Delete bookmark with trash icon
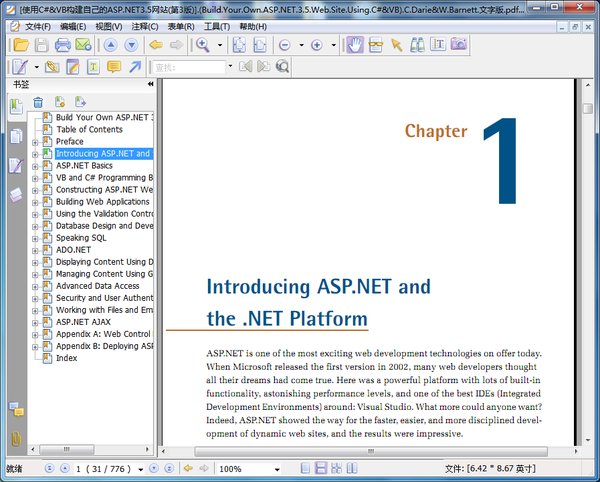Image resolution: width=600 pixels, height=482 pixels. point(38,102)
